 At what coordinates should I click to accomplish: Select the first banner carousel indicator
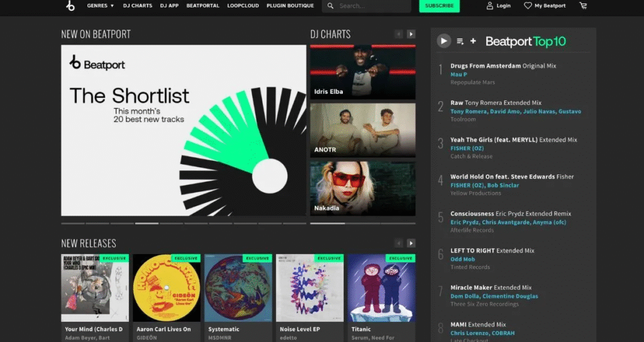point(73,223)
